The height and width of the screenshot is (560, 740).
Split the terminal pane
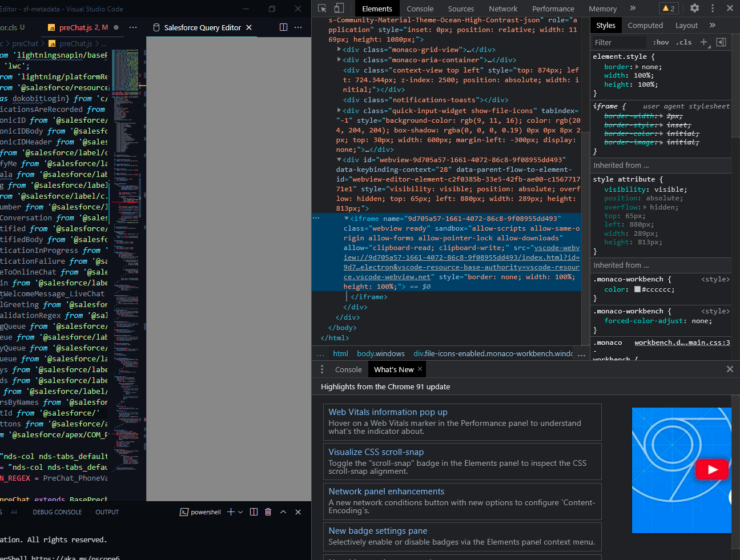coord(254,512)
